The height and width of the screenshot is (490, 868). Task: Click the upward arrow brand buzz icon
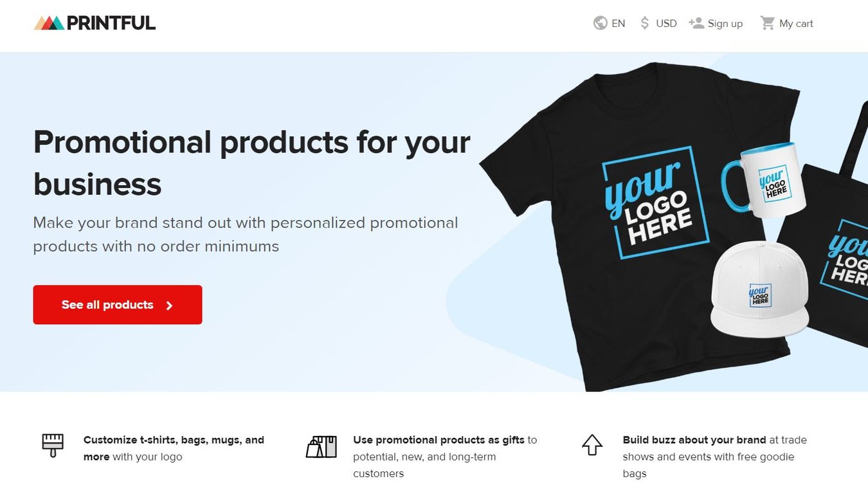click(592, 444)
